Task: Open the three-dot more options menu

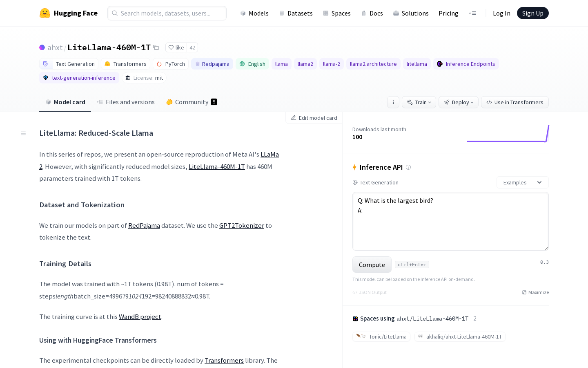Action: point(393,102)
